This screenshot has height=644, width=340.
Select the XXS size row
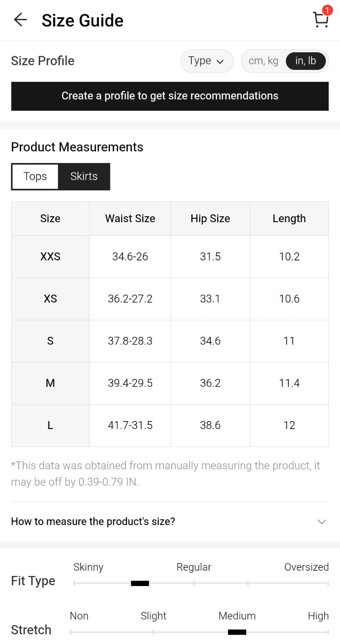click(x=50, y=256)
